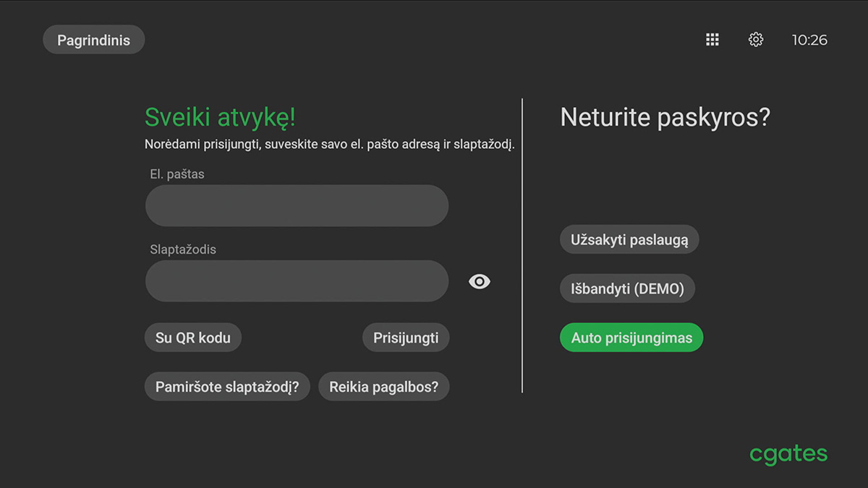The image size is (868, 488).
Task: Toggle password visibility with the eye icon
Action: 480,281
